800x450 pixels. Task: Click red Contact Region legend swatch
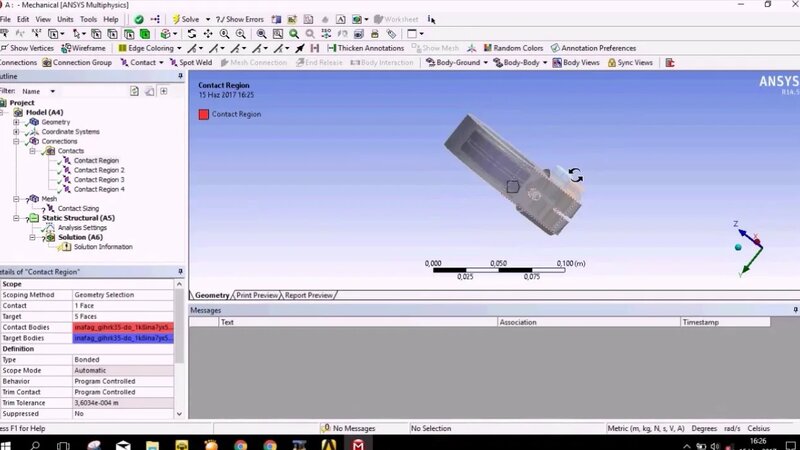coord(204,114)
